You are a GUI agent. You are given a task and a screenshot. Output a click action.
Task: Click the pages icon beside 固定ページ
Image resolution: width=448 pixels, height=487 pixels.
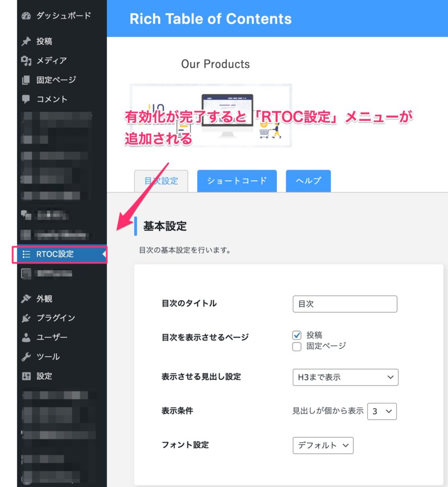pos(26,80)
